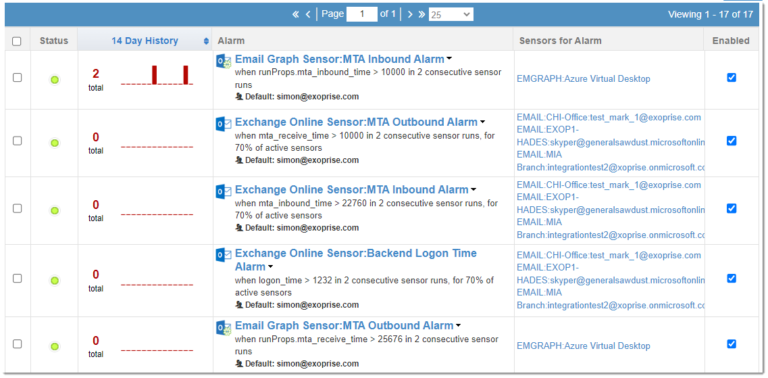Open Exchange Online Sensor:Backend Logon Time Alarm link

(356, 260)
